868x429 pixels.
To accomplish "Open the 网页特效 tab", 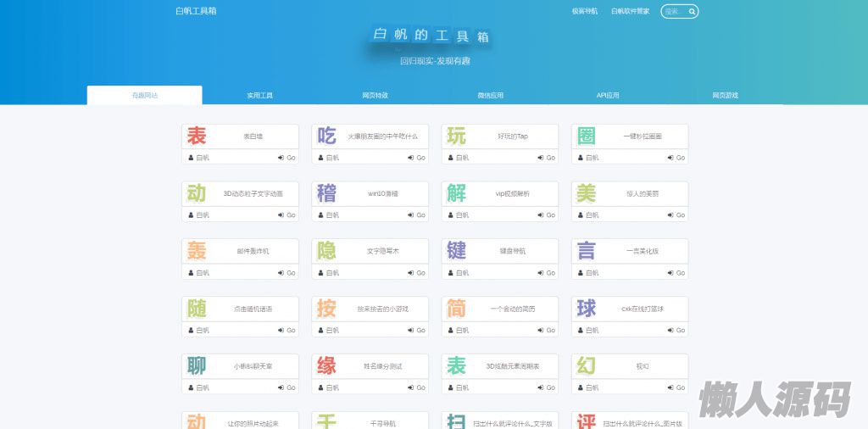I will point(375,96).
